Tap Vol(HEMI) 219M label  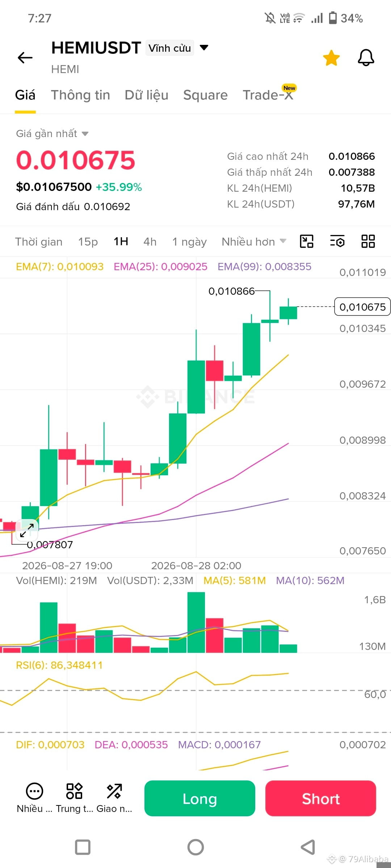[56, 580]
